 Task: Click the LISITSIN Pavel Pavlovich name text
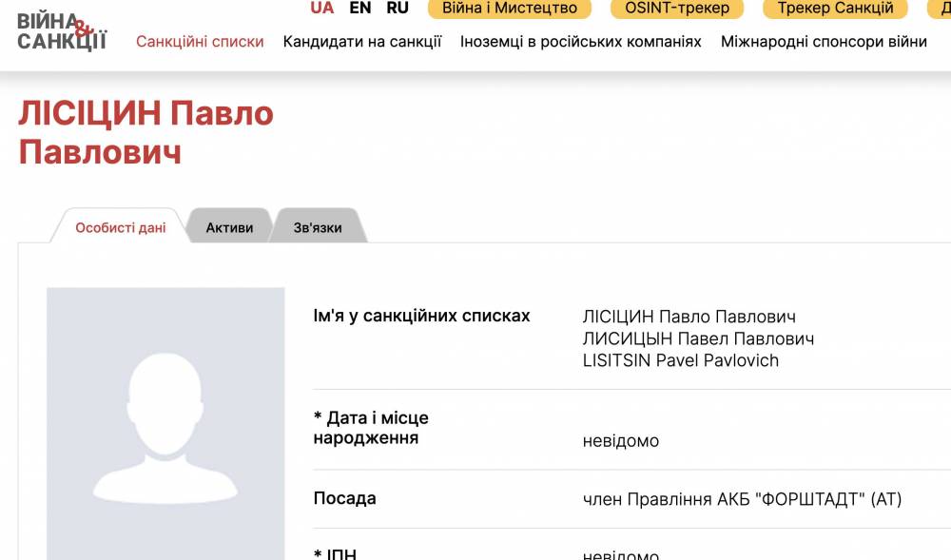[x=680, y=360]
